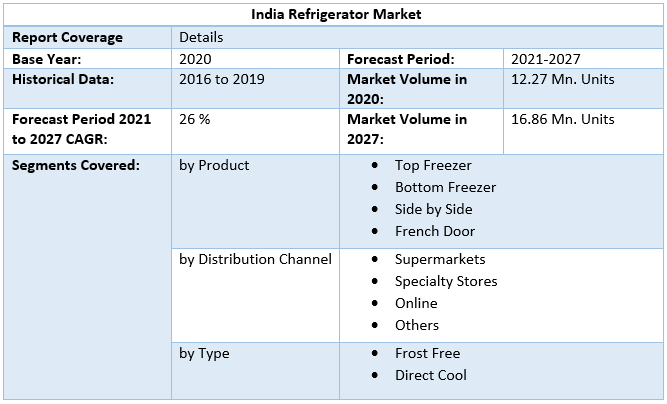Click the Segments Covered label

(x=75, y=165)
